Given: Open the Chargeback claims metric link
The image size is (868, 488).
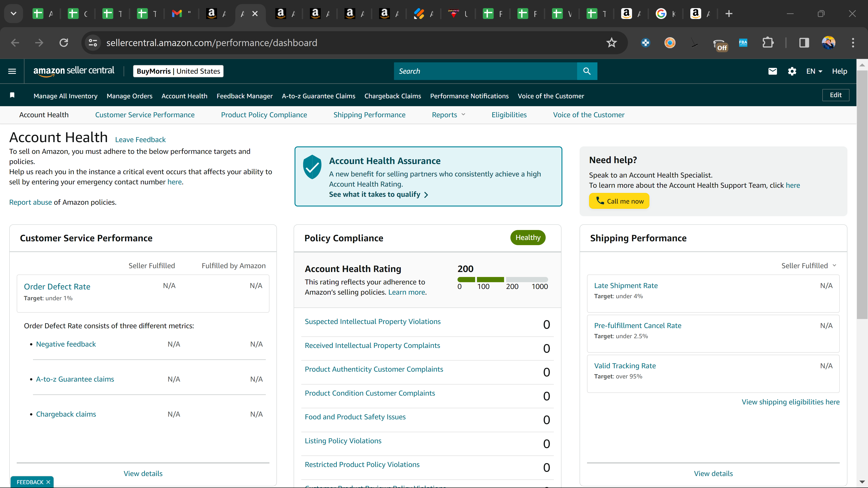Looking at the screenshot, I should [x=66, y=414].
